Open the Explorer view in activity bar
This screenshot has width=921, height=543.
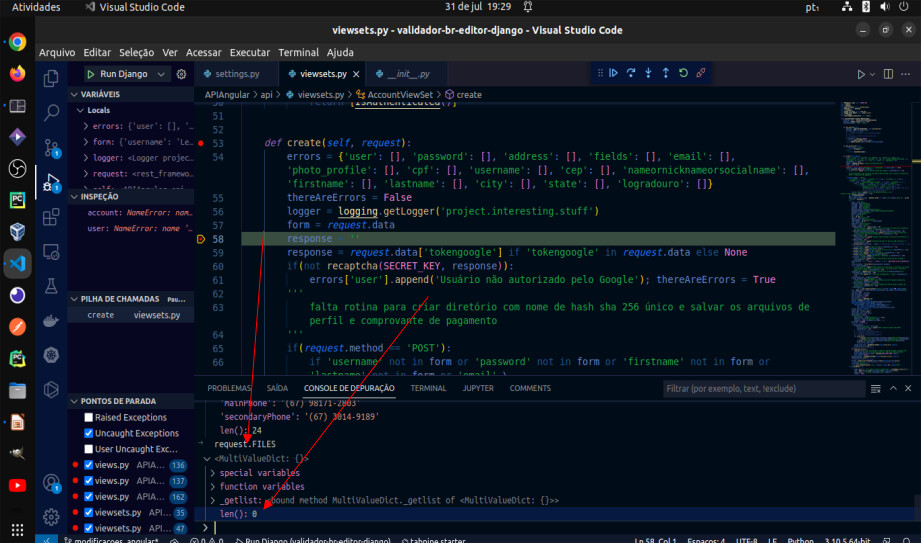point(51,78)
